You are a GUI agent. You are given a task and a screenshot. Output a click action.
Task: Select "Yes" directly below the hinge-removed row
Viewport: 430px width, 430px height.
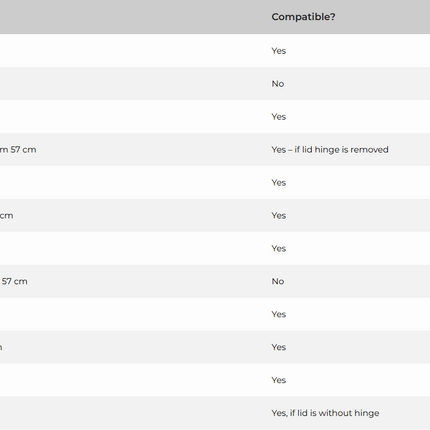279,183
